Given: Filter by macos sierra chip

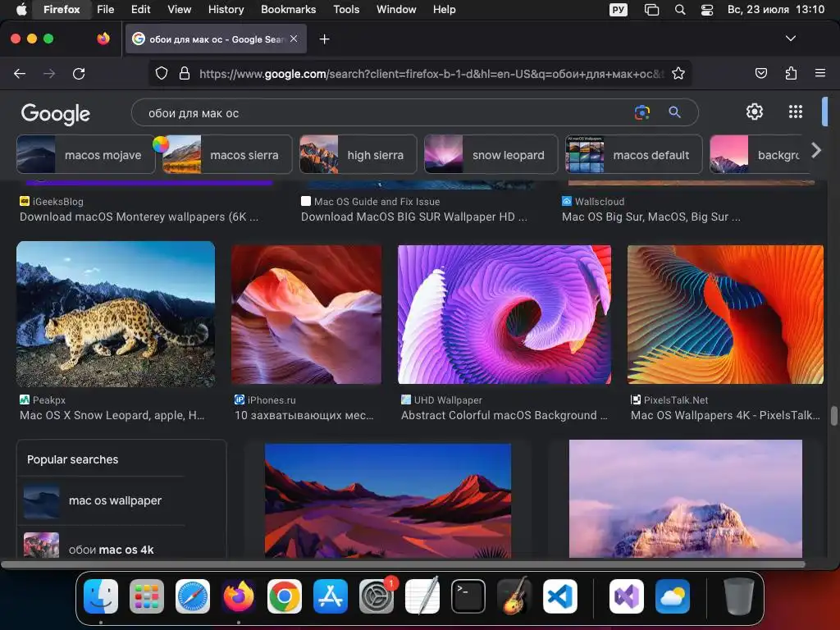Looking at the screenshot, I should click(227, 154).
